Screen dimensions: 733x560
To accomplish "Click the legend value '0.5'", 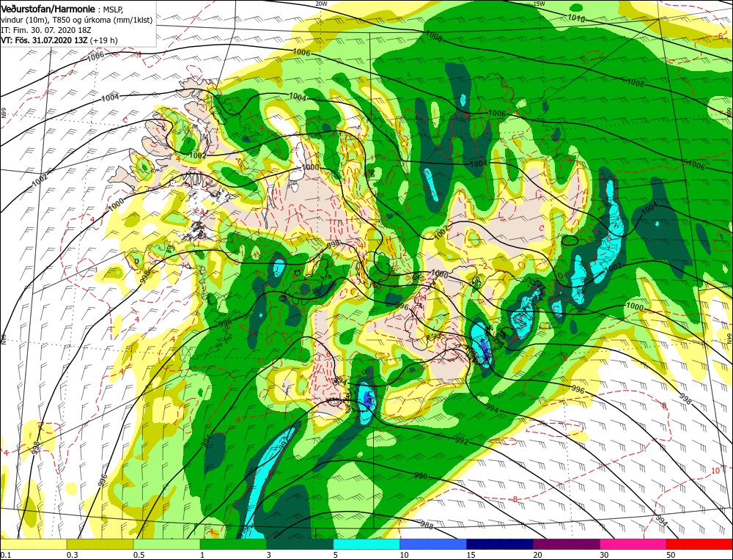I will coord(139,554).
